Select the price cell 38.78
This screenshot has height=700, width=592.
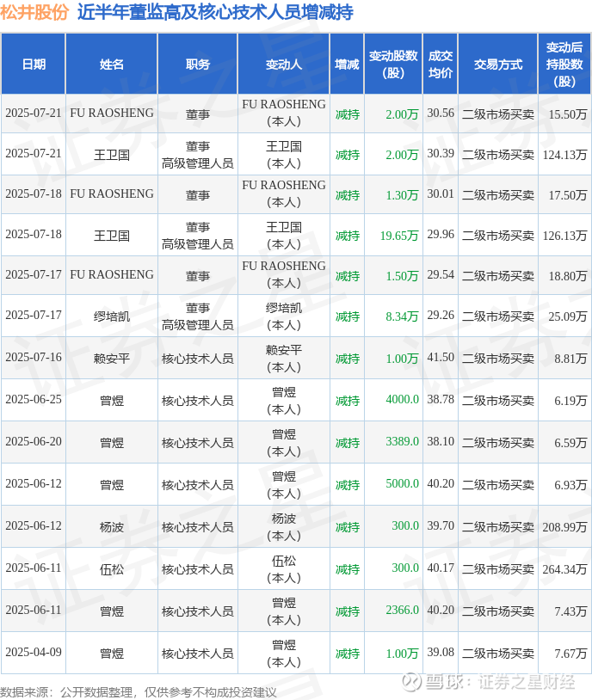pos(441,399)
